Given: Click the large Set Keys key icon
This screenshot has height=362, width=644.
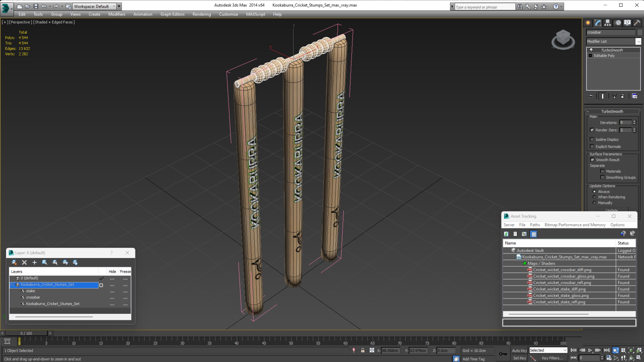Looking at the screenshot, I should coord(503,354).
